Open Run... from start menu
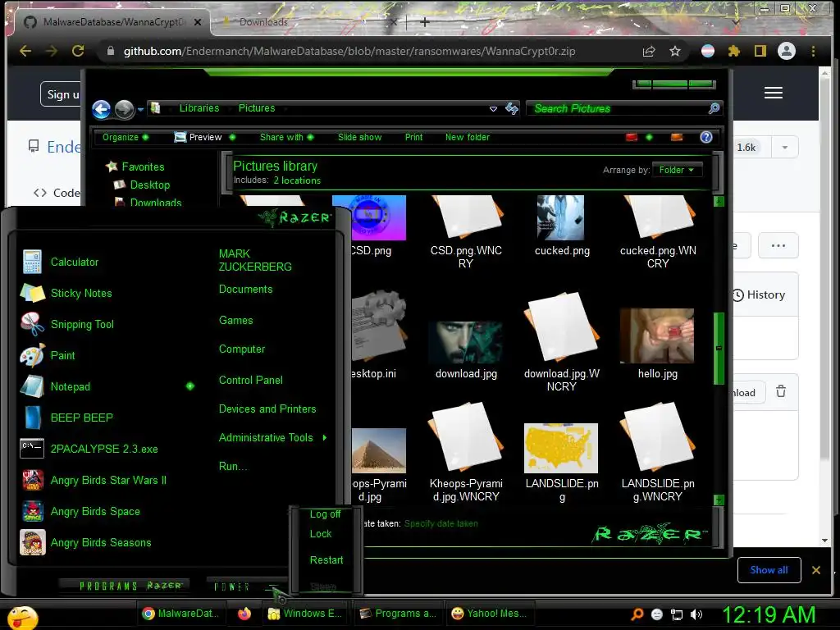This screenshot has height=630, width=840. point(234,466)
